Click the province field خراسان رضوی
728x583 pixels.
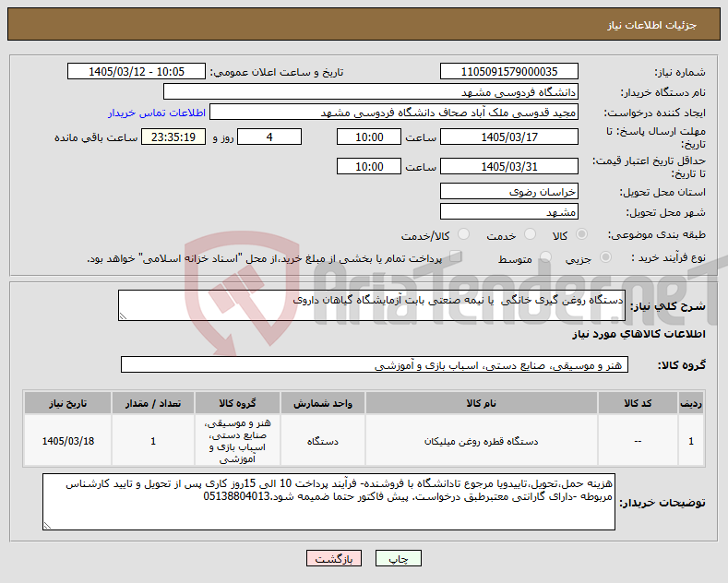508,191
